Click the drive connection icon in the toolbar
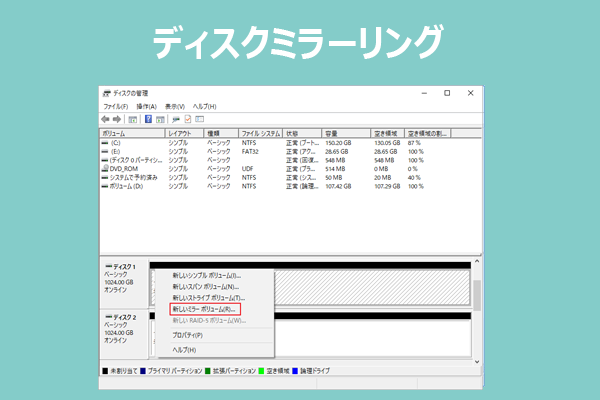600x400 pixels. (176, 119)
